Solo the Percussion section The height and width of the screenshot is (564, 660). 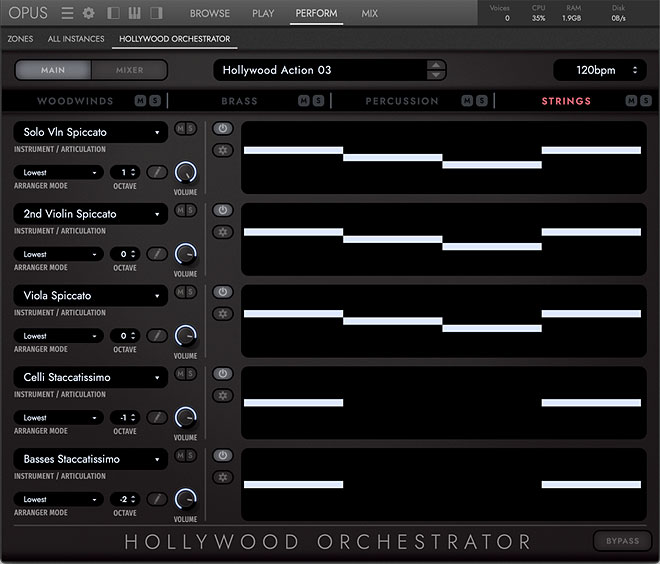(482, 101)
